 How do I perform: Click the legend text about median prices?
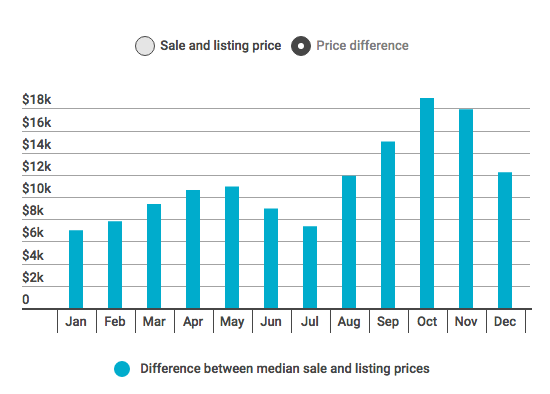[x=285, y=369]
